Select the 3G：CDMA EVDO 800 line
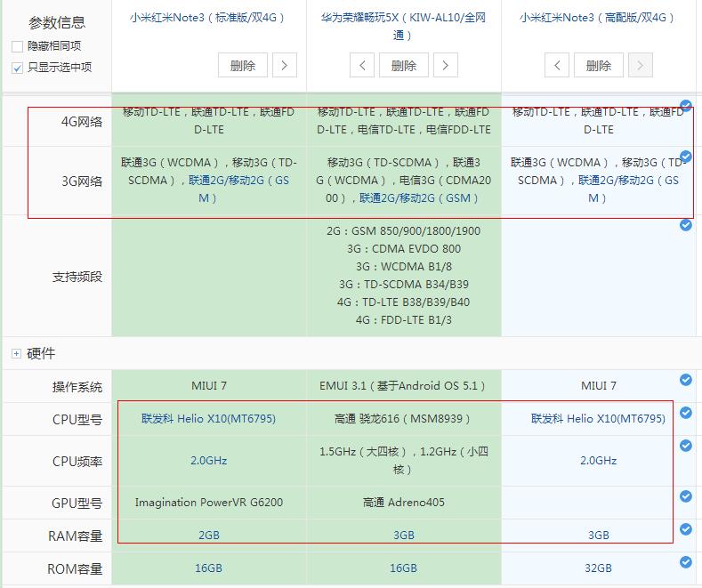This screenshot has height=588, width=702. (404, 249)
